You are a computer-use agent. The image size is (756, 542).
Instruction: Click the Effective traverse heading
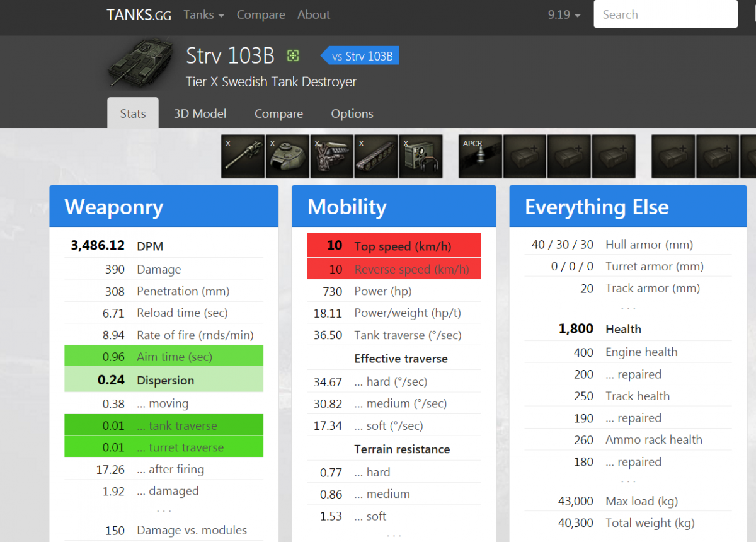coord(401,359)
